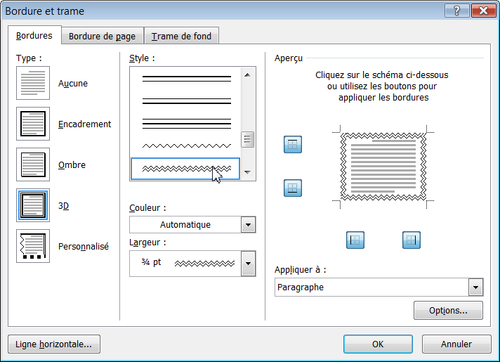This screenshot has height=362, width=500.
Task: Click the help question mark icon
Action: (x=457, y=11)
